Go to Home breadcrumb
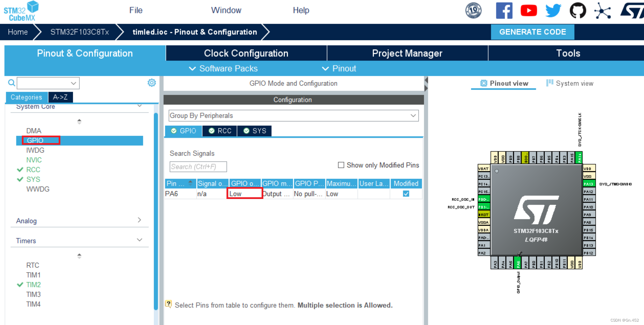Viewport: 644px width, 325px height. (18, 32)
